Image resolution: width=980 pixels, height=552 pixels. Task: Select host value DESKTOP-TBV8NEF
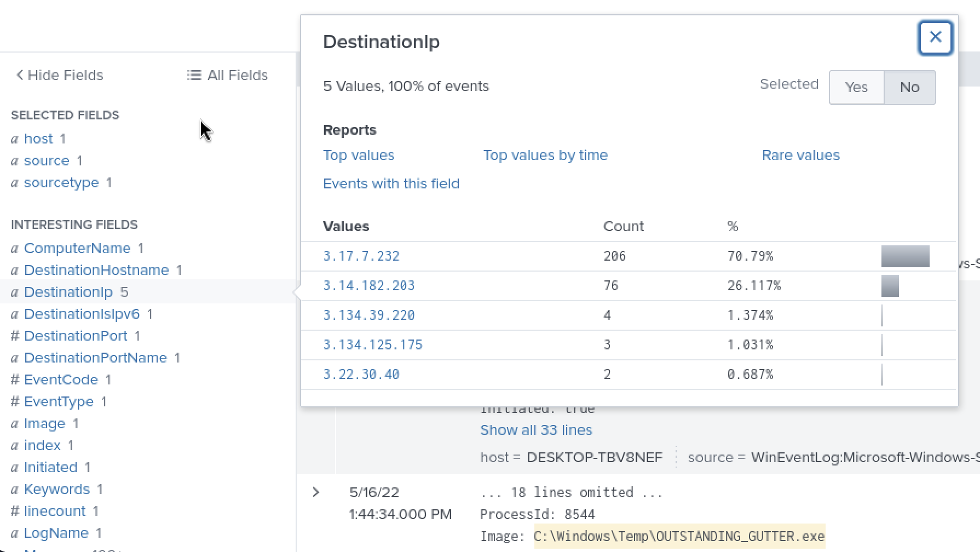(x=595, y=457)
